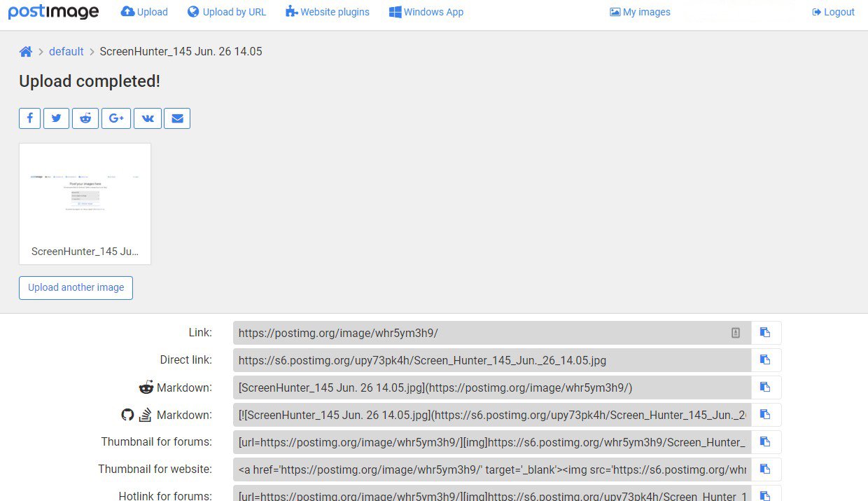Click the Upload completed! heading

(x=90, y=81)
